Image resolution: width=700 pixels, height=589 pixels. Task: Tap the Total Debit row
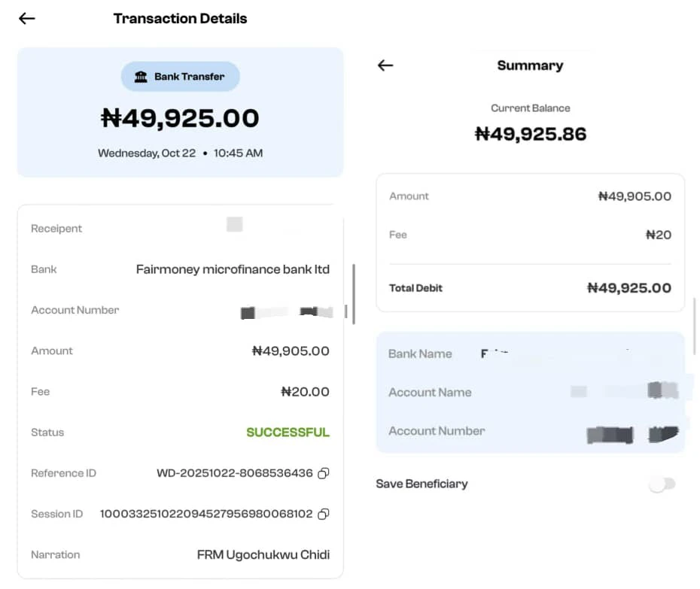click(530, 287)
